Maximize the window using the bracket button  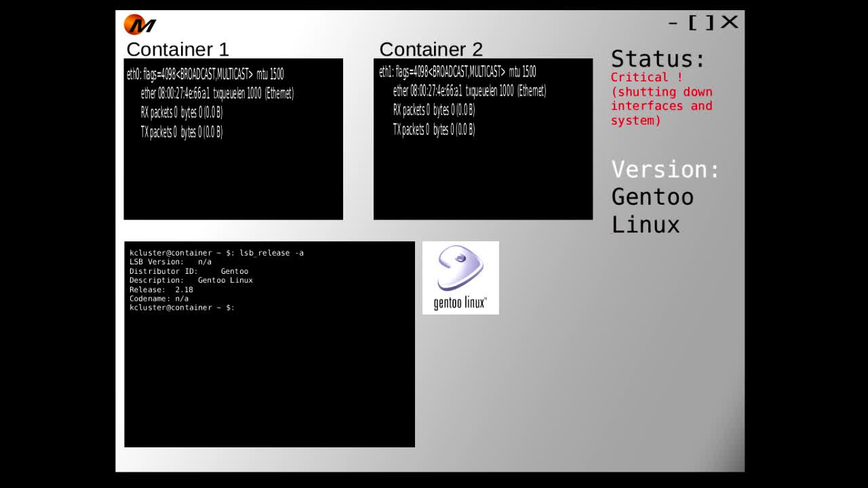701,23
